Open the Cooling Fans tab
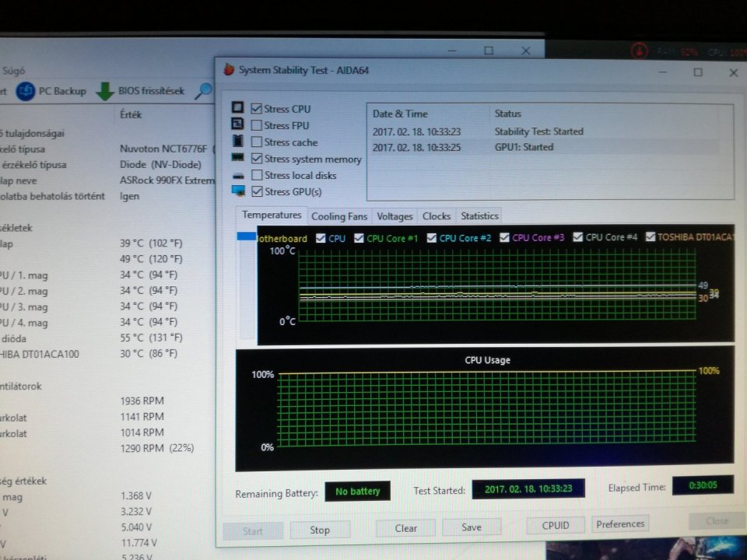This screenshot has width=747, height=560. (x=339, y=216)
